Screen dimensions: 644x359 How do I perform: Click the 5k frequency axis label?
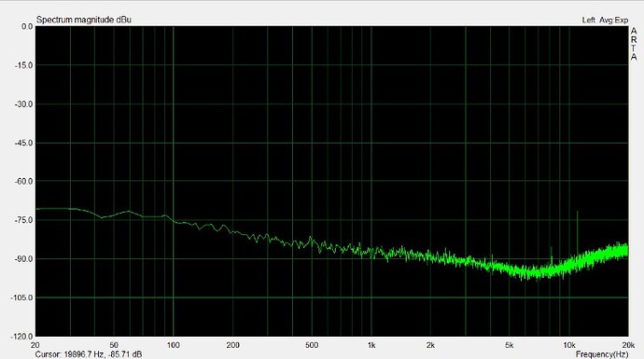(510, 345)
